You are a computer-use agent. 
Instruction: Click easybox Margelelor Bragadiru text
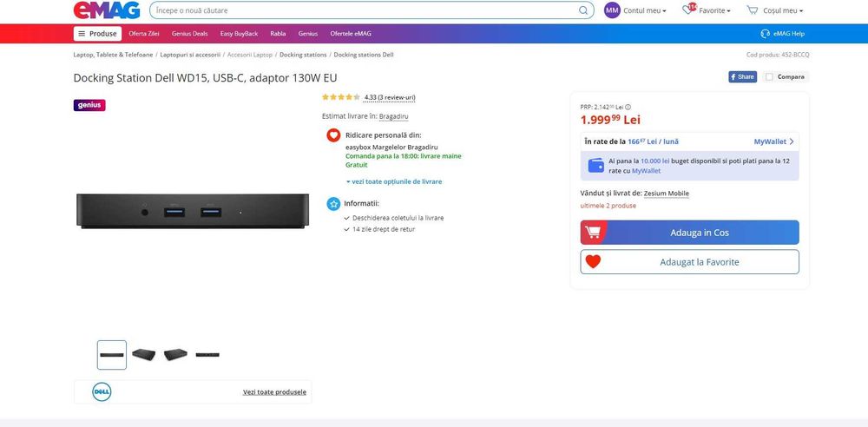[391, 148]
